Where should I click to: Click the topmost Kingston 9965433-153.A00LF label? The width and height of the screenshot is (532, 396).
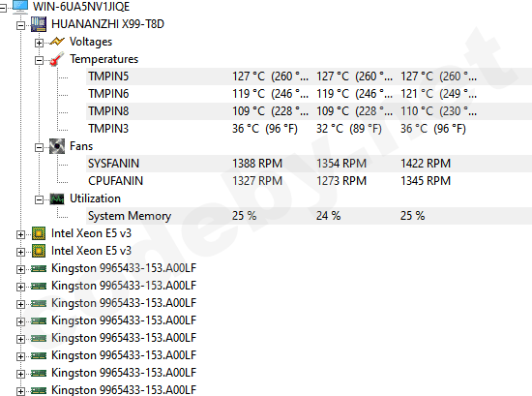coord(124,268)
